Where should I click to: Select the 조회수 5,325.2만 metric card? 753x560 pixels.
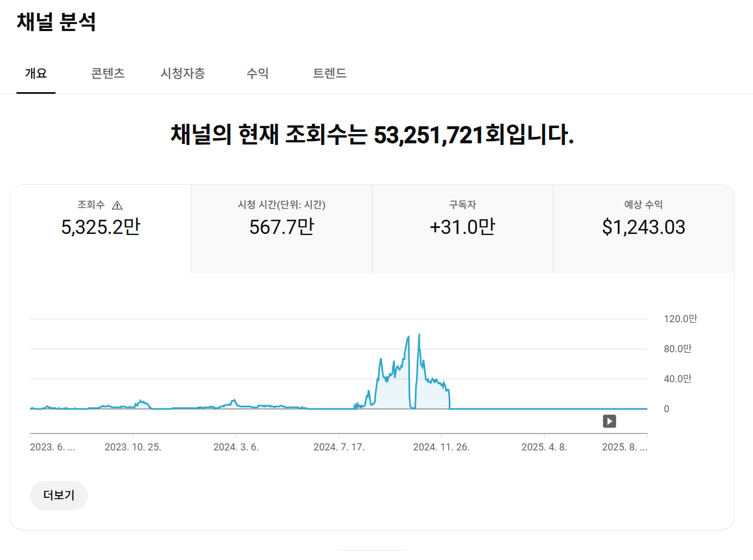(x=101, y=229)
